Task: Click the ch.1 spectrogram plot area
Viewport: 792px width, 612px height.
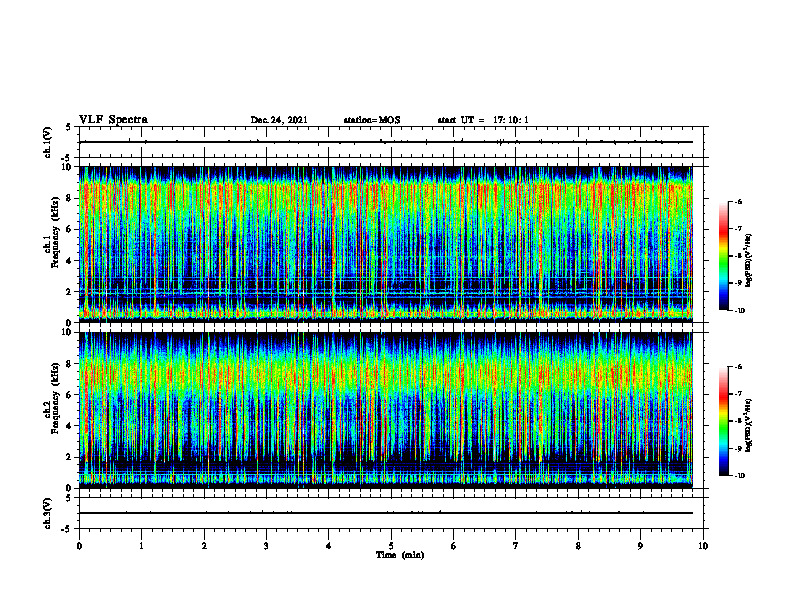Action: point(386,244)
